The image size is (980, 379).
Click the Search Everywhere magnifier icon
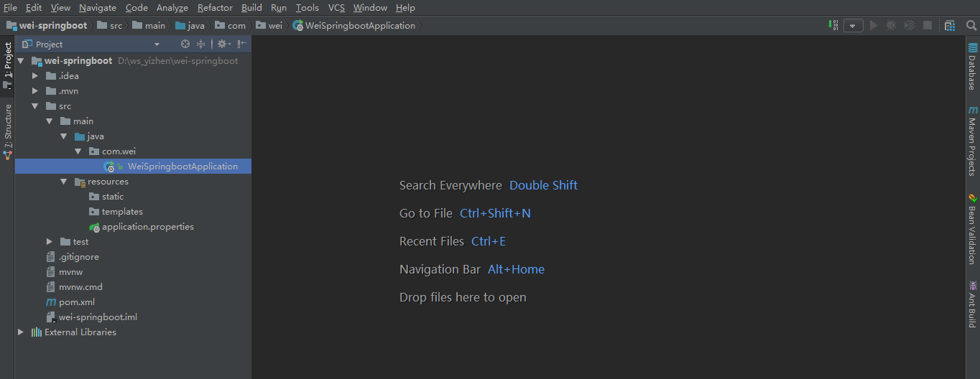(971, 25)
